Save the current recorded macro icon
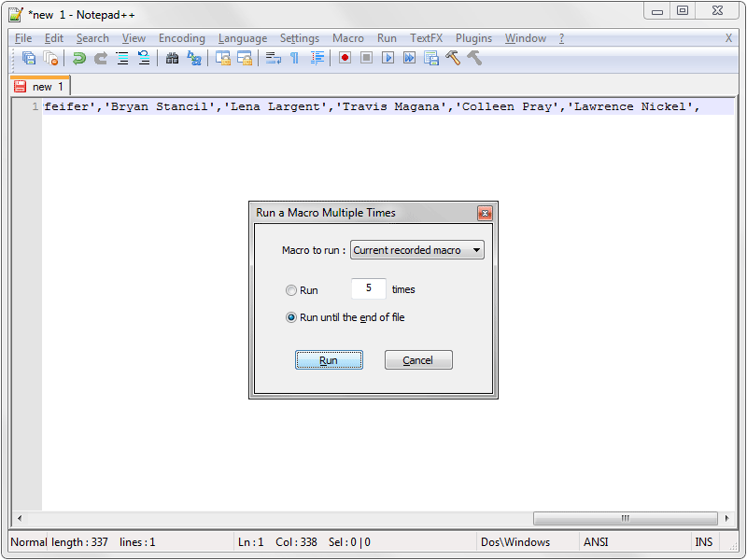 (431, 58)
